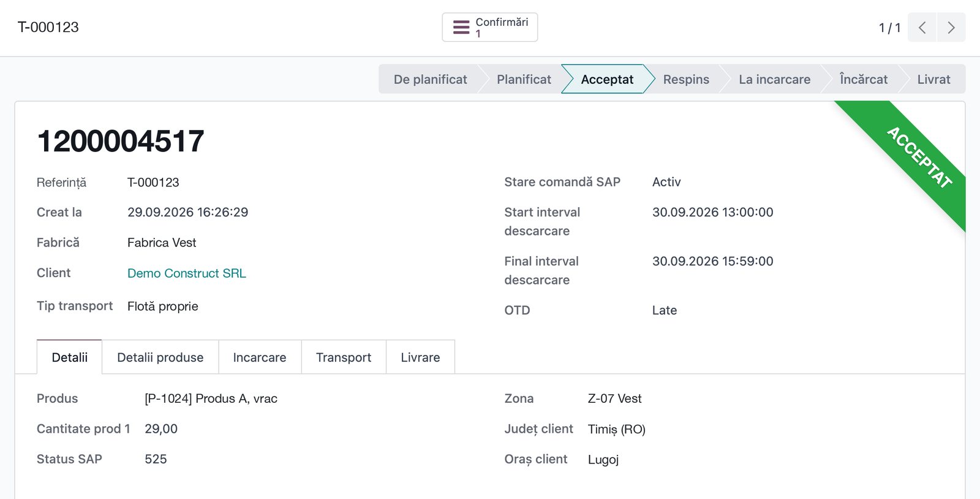This screenshot has height=499, width=980.
Task: Click start interval 30.09.2026 13:00:00
Action: pos(713,212)
